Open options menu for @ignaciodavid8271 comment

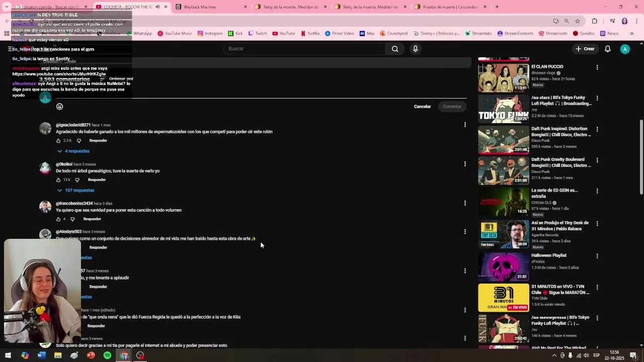[x=465, y=125]
